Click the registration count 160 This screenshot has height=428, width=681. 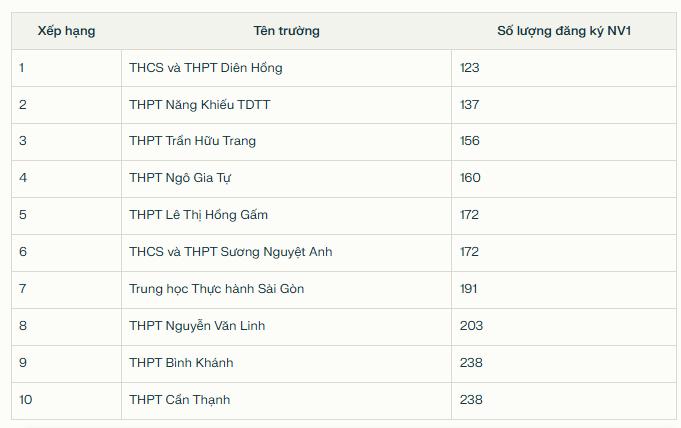click(x=470, y=178)
